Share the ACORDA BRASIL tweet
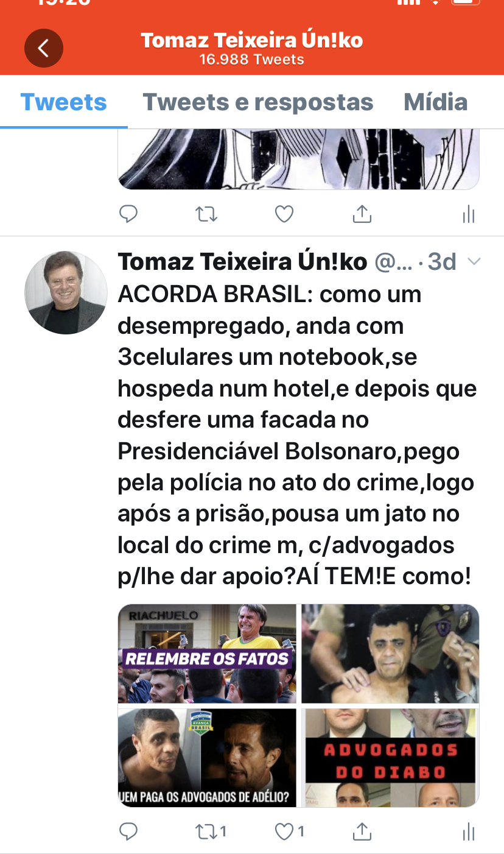This screenshot has height=854, width=504. click(x=362, y=831)
